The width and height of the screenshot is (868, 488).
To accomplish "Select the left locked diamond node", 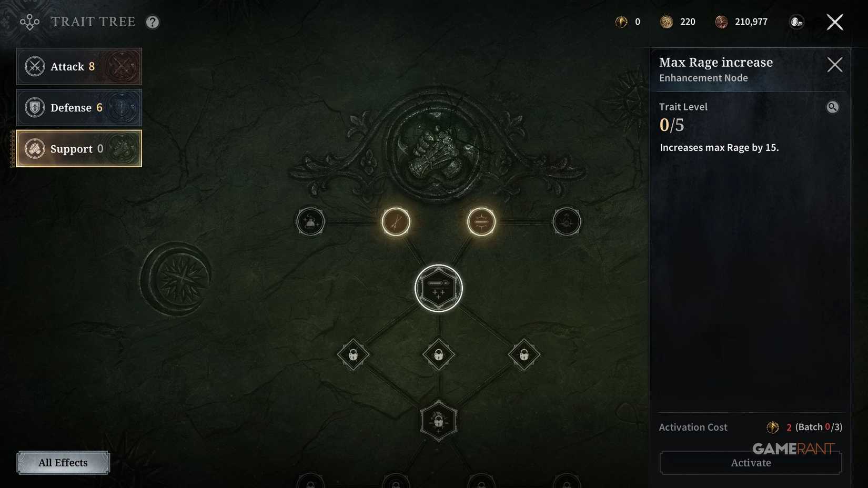I will click(353, 354).
